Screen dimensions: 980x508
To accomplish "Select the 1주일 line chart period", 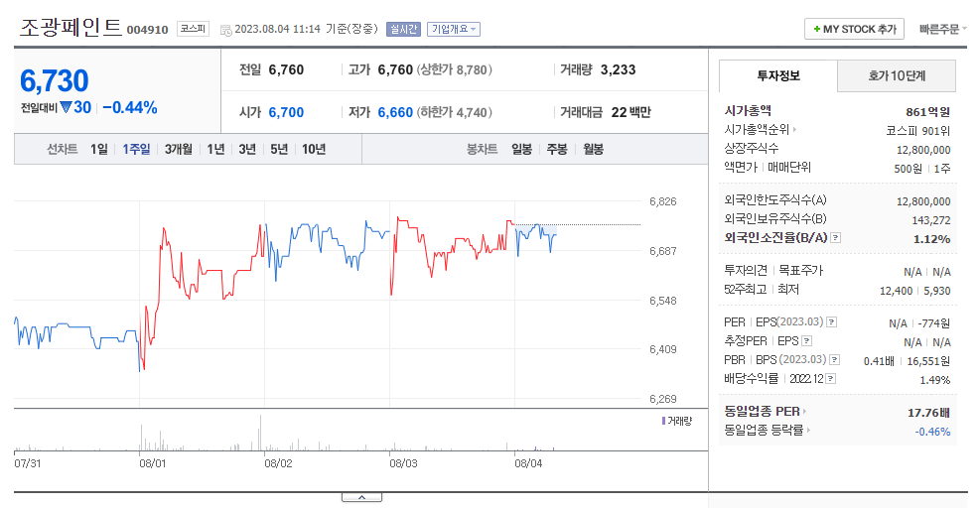I will click(x=136, y=150).
